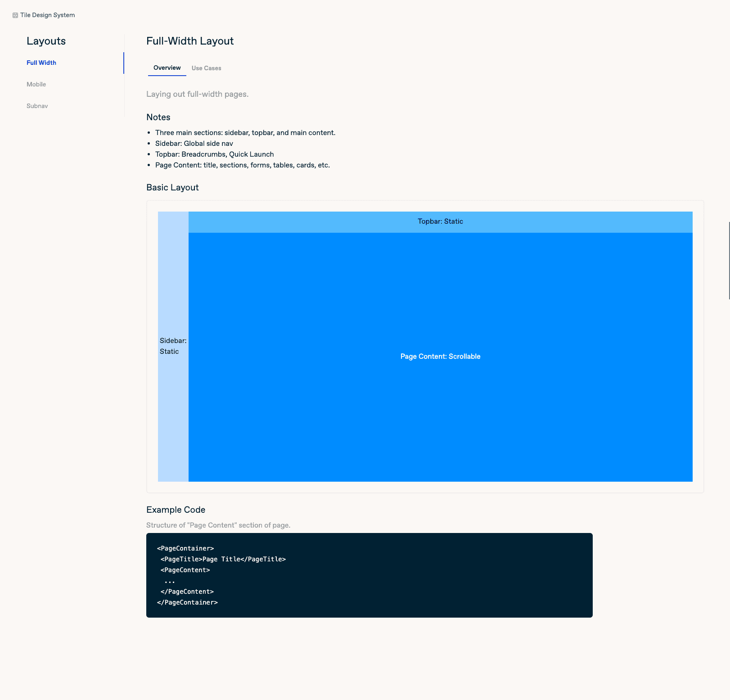Click the 'Topbar: Static' block in the diagram
This screenshot has width=730, height=700.
point(440,222)
